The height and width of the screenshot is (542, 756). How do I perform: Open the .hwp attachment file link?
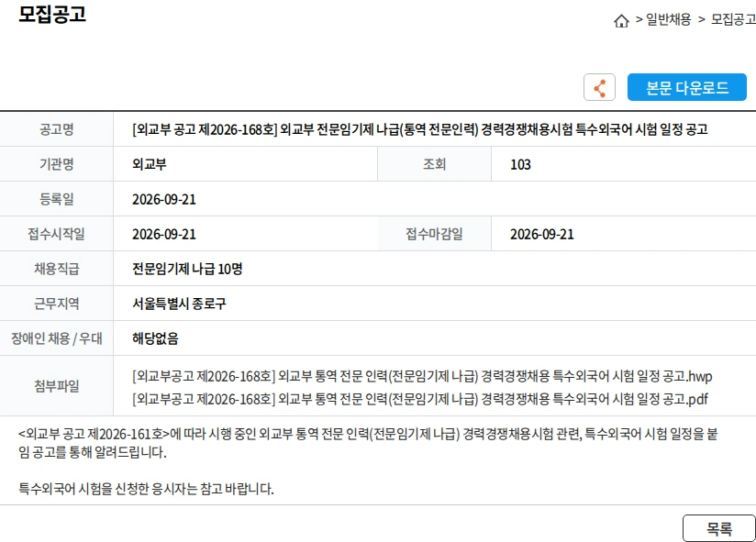pos(422,376)
